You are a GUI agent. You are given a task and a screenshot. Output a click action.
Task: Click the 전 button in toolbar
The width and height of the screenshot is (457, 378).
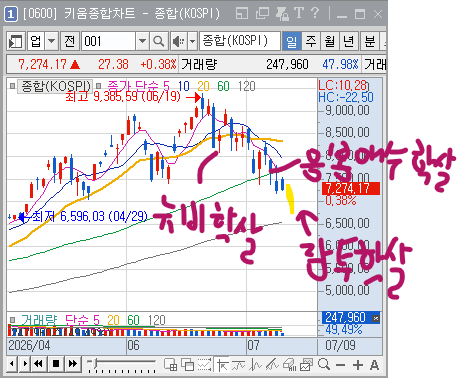(70, 41)
